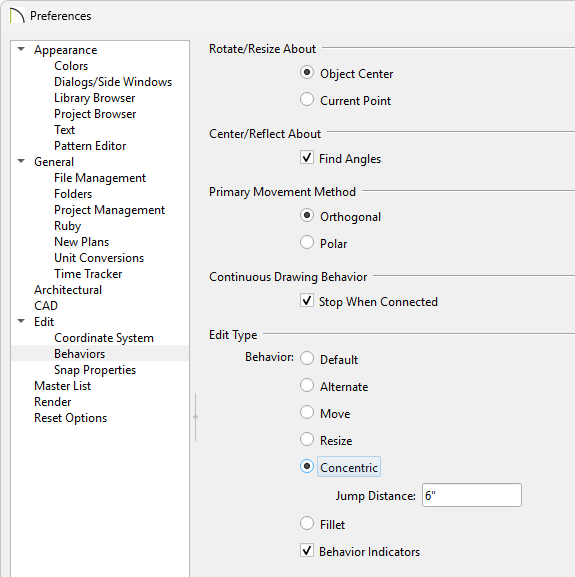Choose Orthogonal movement method
575x577 pixels.
307,215
